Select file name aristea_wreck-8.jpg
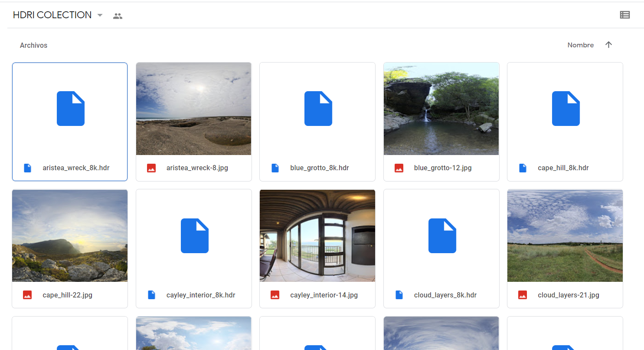 (197, 168)
